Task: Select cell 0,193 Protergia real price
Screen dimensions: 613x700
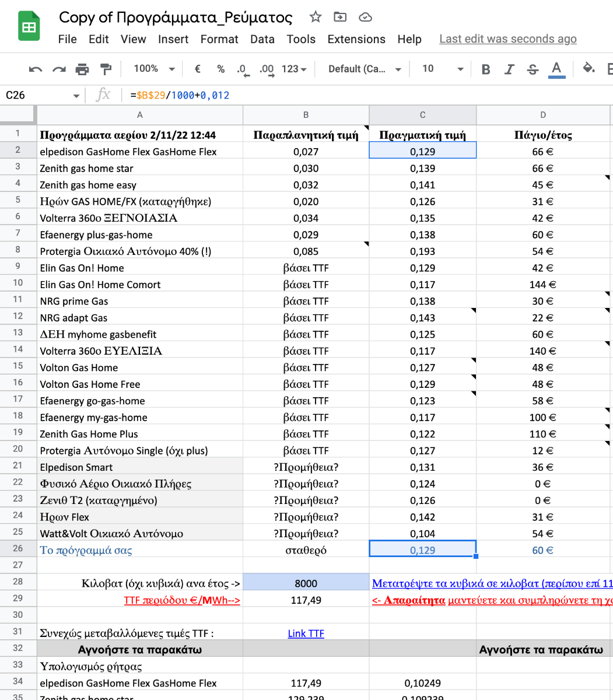Action: (423, 251)
